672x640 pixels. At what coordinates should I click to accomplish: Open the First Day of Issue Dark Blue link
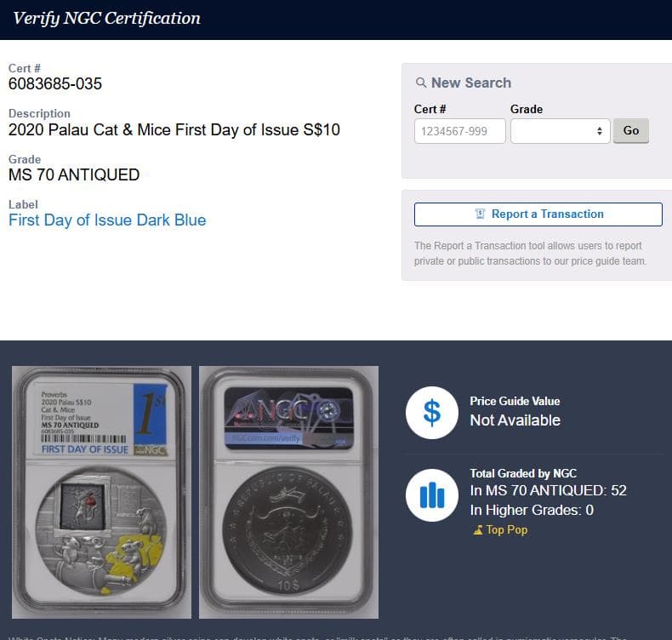click(107, 220)
